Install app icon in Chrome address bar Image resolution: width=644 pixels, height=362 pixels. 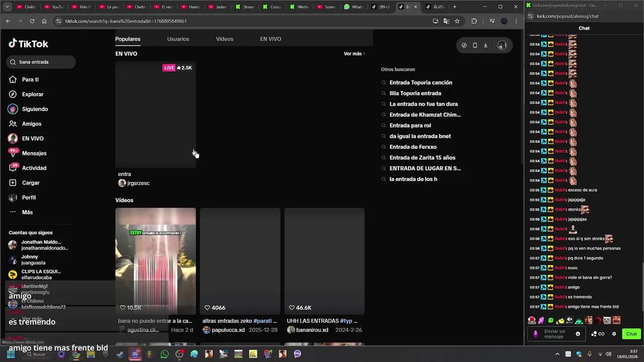[x=435, y=21]
